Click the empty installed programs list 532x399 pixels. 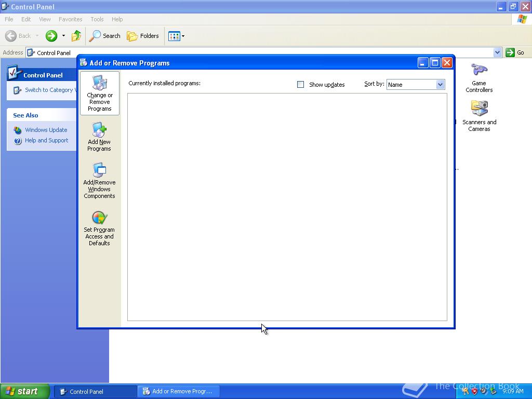pos(287,207)
